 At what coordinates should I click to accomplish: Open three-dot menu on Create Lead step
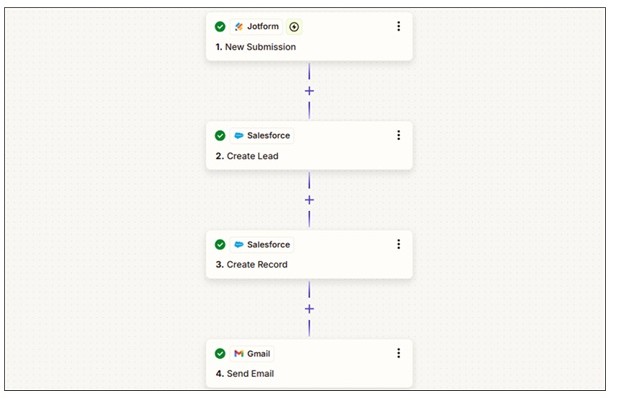(x=398, y=136)
